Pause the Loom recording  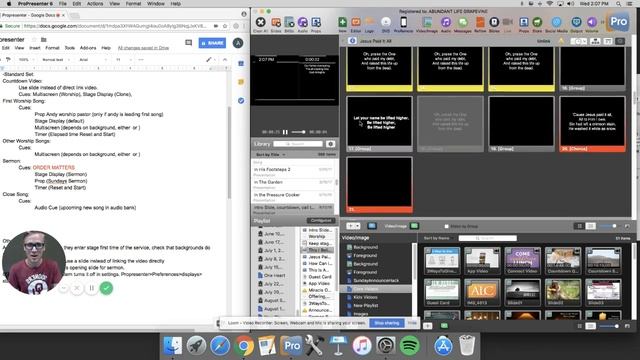tap(91, 288)
